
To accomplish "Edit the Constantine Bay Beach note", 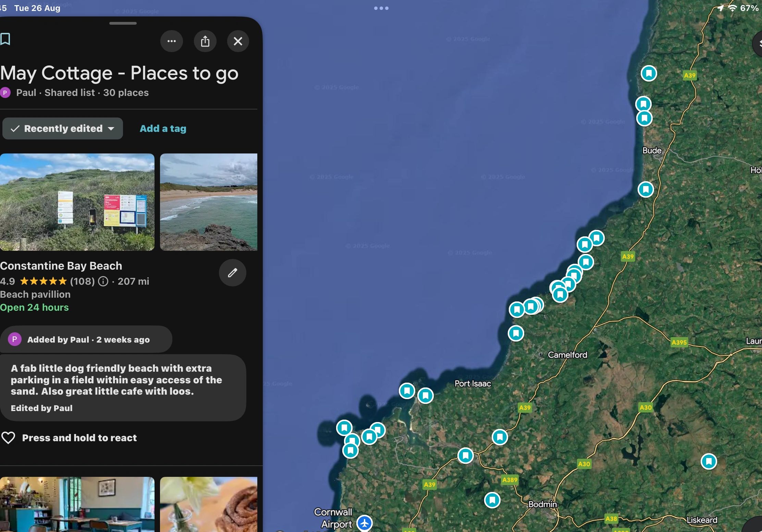I will pyautogui.click(x=233, y=273).
